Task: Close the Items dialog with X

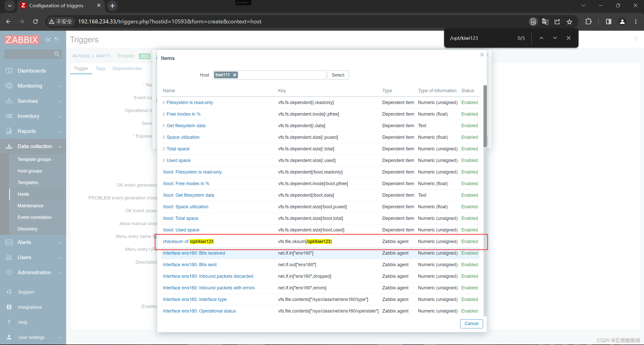Action: coord(482,55)
